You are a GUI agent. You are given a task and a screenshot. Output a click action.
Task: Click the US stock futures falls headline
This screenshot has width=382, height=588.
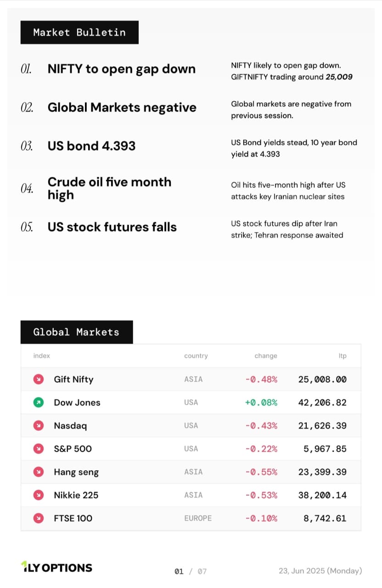click(112, 227)
